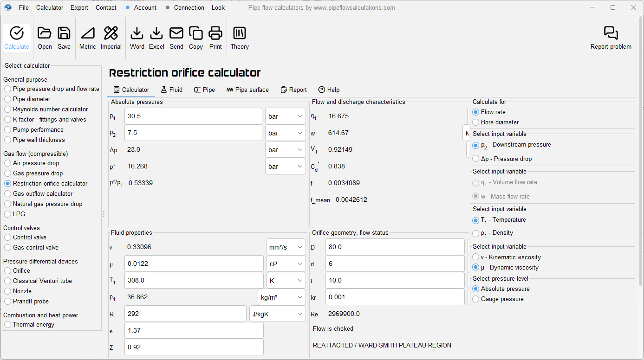Open the Report tab
Viewport: 644px width, 360px height.
click(293, 90)
